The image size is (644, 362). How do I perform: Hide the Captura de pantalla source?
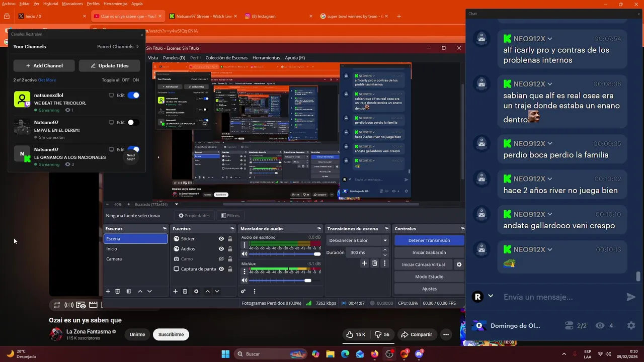tap(221, 269)
